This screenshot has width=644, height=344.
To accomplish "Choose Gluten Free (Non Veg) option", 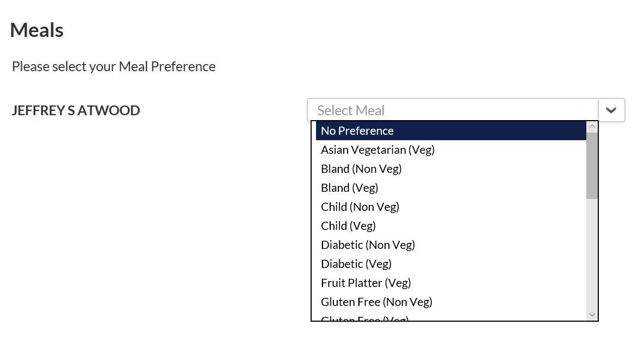I will pos(376,302).
